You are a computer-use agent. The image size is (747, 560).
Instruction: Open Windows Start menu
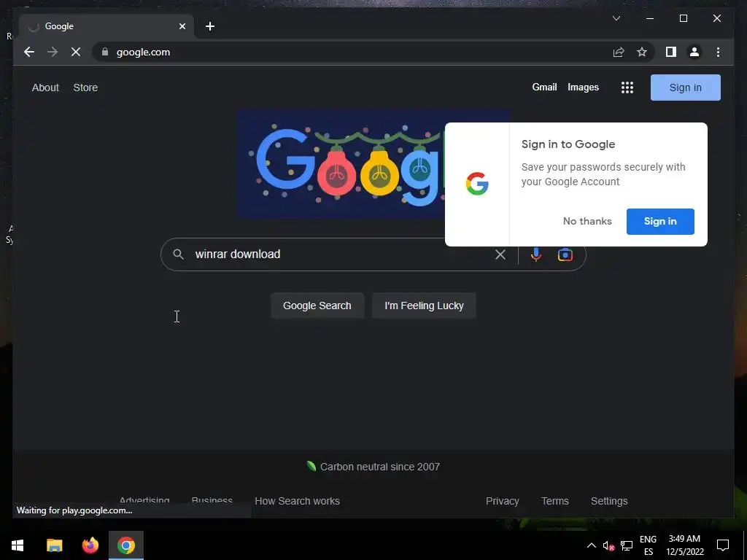coord(18,545)
